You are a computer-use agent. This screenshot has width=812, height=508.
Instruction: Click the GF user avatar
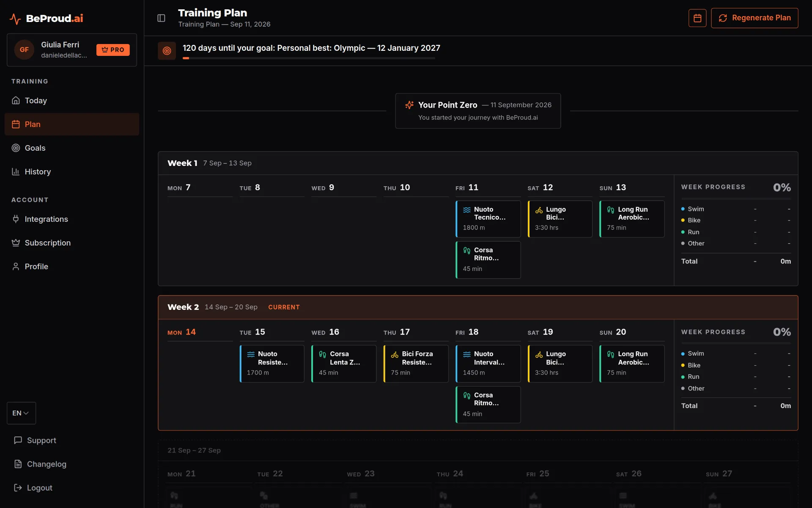(x=25, y=50)
